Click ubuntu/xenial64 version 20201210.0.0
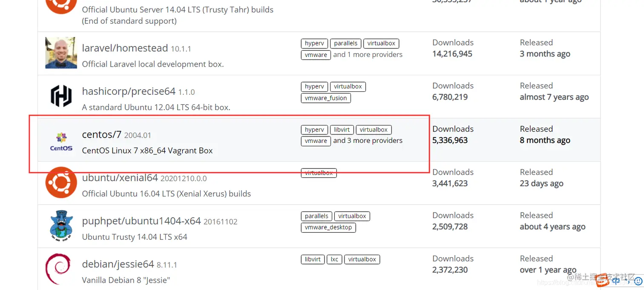 (184, 179)
